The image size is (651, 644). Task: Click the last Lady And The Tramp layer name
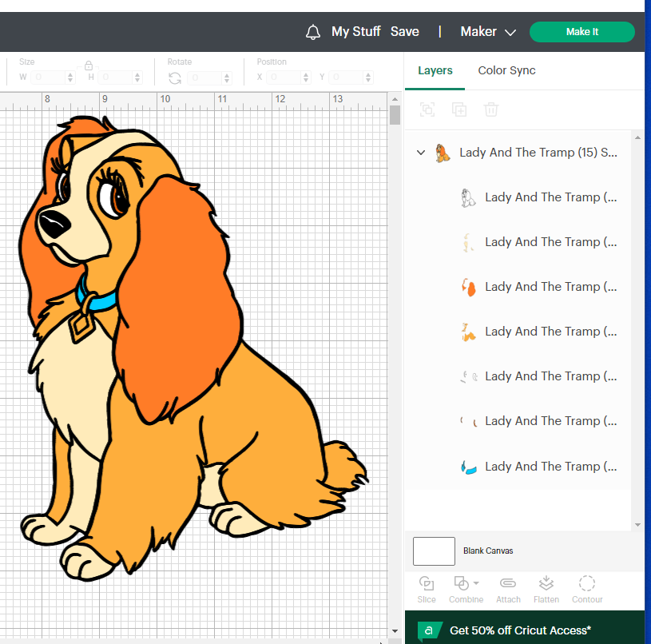[551, 467]
